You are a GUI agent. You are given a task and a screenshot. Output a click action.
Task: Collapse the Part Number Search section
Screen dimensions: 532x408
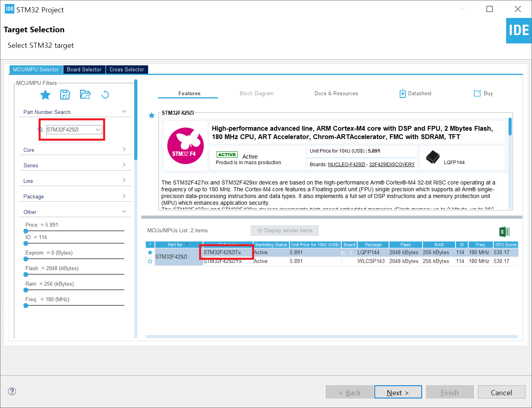point(124,112)
